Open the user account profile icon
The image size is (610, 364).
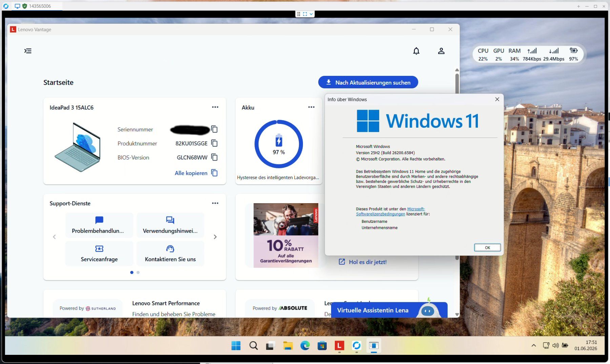pos(441,51)
